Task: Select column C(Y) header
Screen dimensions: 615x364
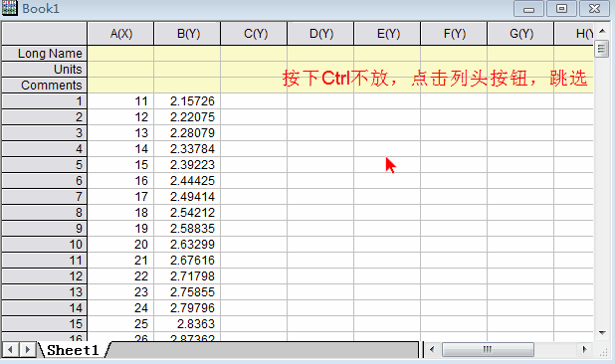Action: (x=254, y=34)
